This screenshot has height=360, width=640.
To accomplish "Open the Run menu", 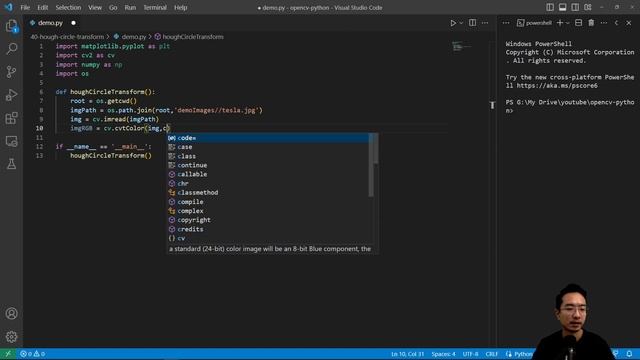I will coord(130,7).
